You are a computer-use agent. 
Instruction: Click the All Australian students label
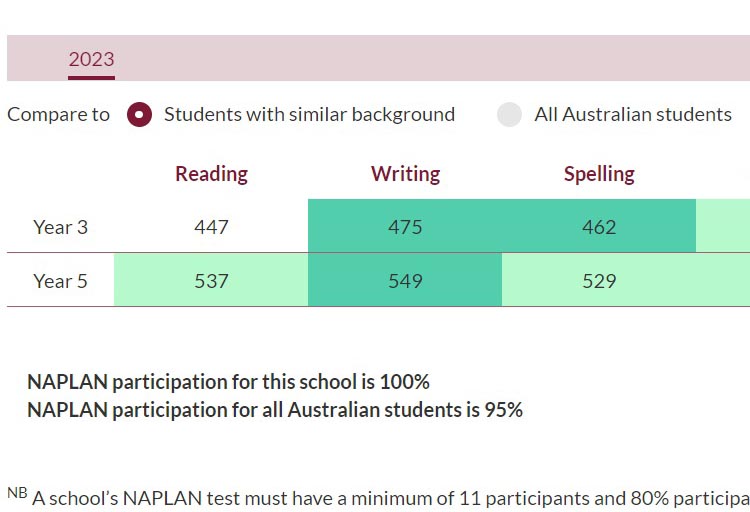[633, 115]
